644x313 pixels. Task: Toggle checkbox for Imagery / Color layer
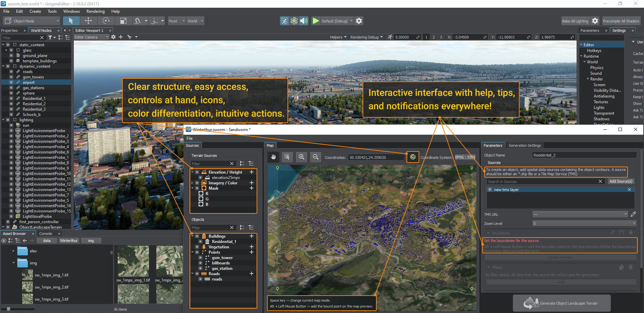197,183
